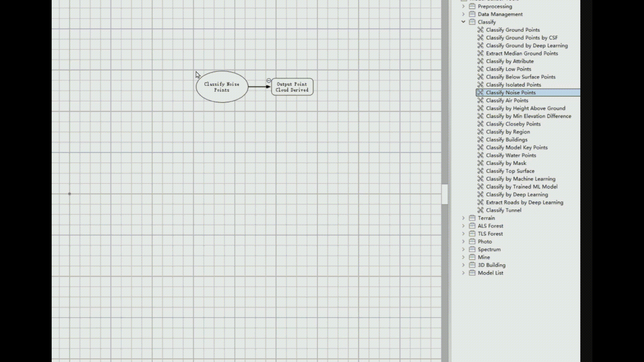
Task: Expand the Terrain category
Action: click(x=464, y=218)
